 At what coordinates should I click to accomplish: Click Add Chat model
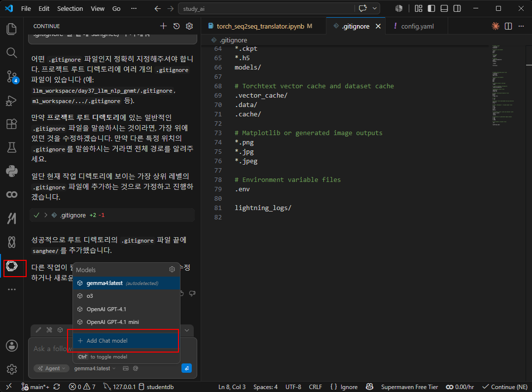127,341
